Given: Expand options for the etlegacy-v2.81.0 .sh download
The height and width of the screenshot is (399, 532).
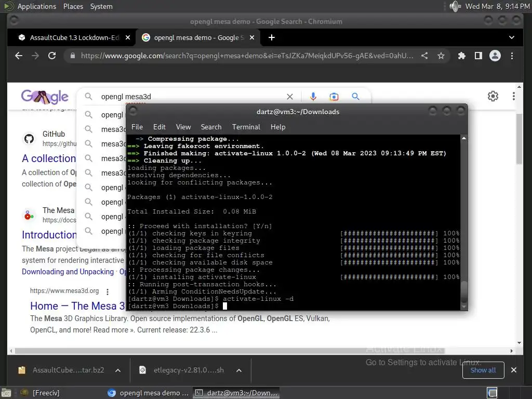Looking at the screenshot, I should click(239, 370).
